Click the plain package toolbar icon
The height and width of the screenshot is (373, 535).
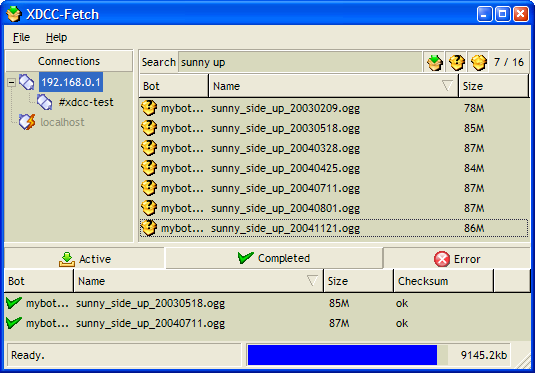click(x=478, y=62)
